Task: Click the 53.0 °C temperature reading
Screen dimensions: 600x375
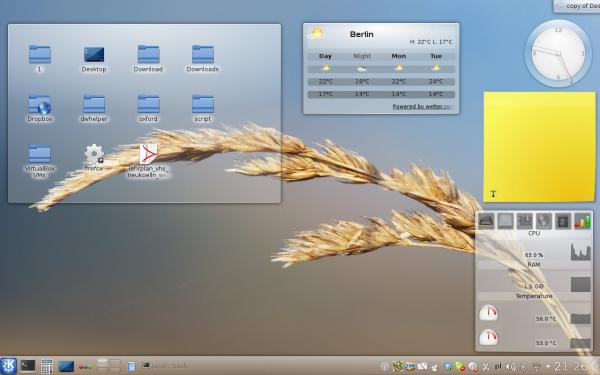Action: pyautogui.click(x=546, y=343)
